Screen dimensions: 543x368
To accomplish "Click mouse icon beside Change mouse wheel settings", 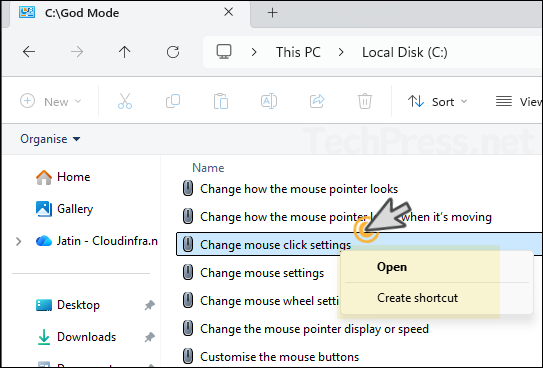I will (188, 300).
